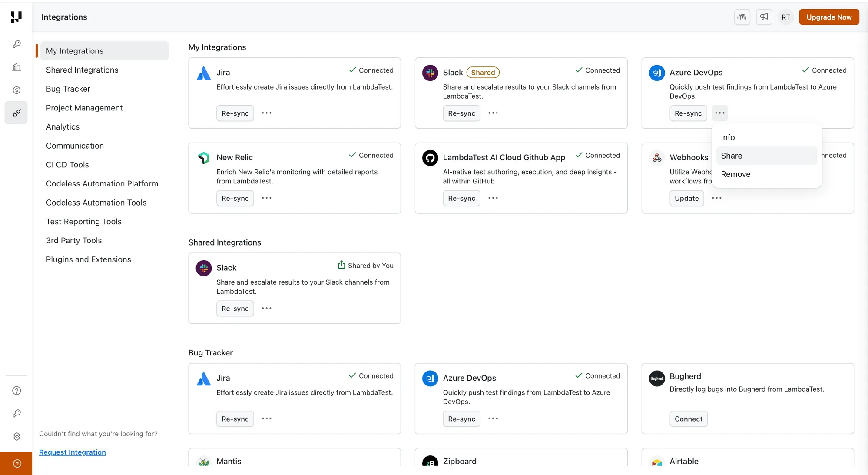Switch to the Bug Tracker category
Image resolution: width=868 pixels, height=475 pixels.
click(x=104, y=89)
